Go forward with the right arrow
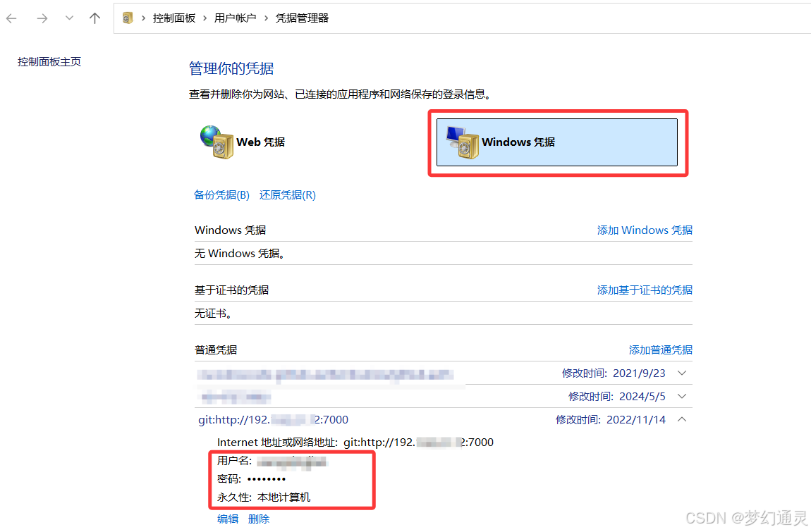This screenshot has width=811, height=532. point(42,18)
